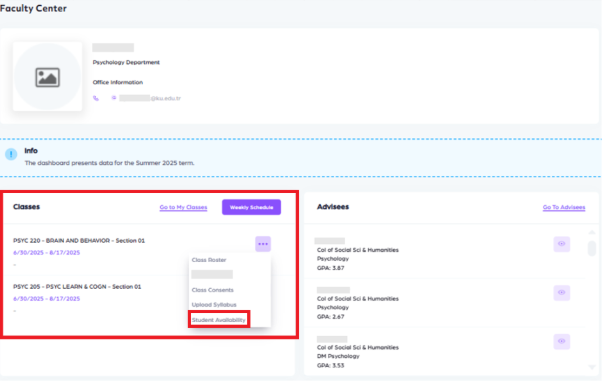The width and height of the screenshot is (603, 382).
Task: Click the Info heading in the banner
Action: tap(31, 151)
